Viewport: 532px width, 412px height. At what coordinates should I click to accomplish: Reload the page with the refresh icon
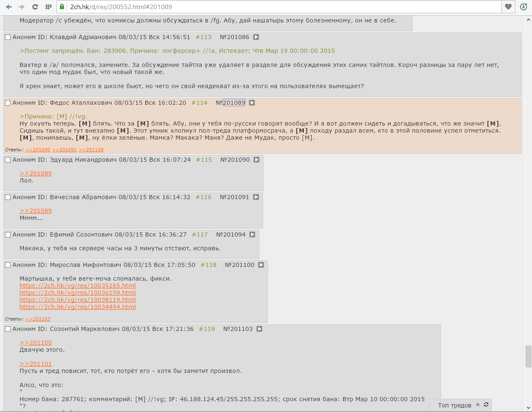click(35, 7)
